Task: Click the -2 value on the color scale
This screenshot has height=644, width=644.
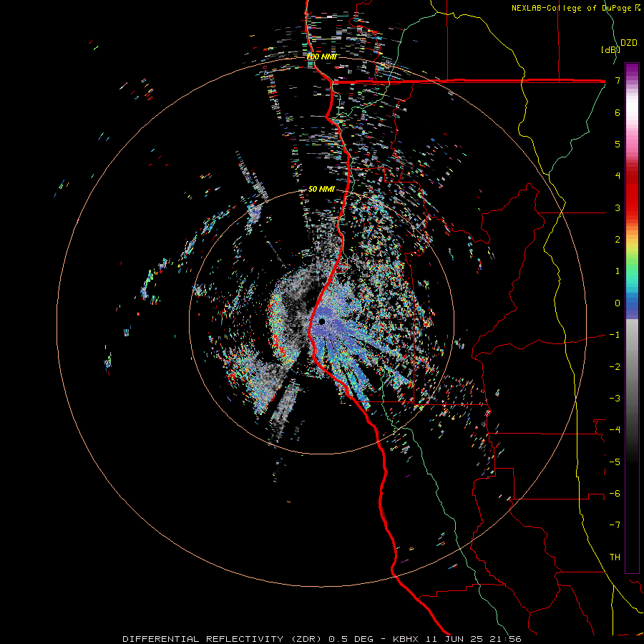Action: (x=615, y=366)
